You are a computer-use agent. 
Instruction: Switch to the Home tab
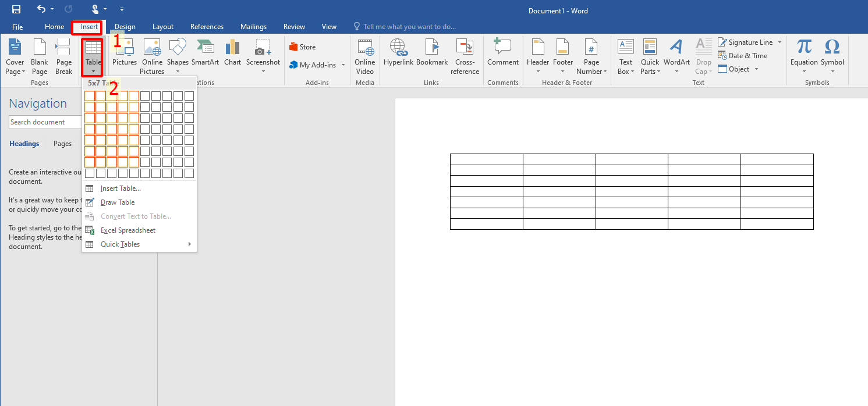click(x=54, y=27)
